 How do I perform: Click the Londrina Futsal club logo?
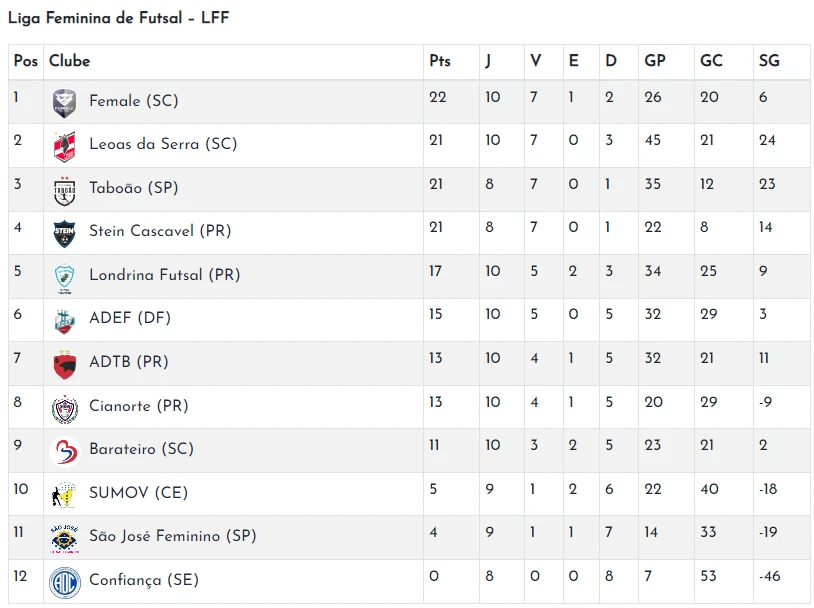point(65,276)
